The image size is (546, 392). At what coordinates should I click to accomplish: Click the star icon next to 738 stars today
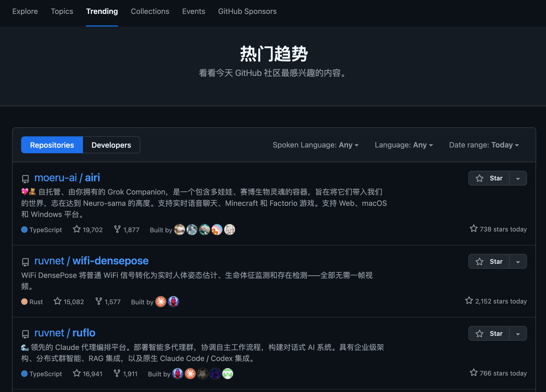coord(474,229)
